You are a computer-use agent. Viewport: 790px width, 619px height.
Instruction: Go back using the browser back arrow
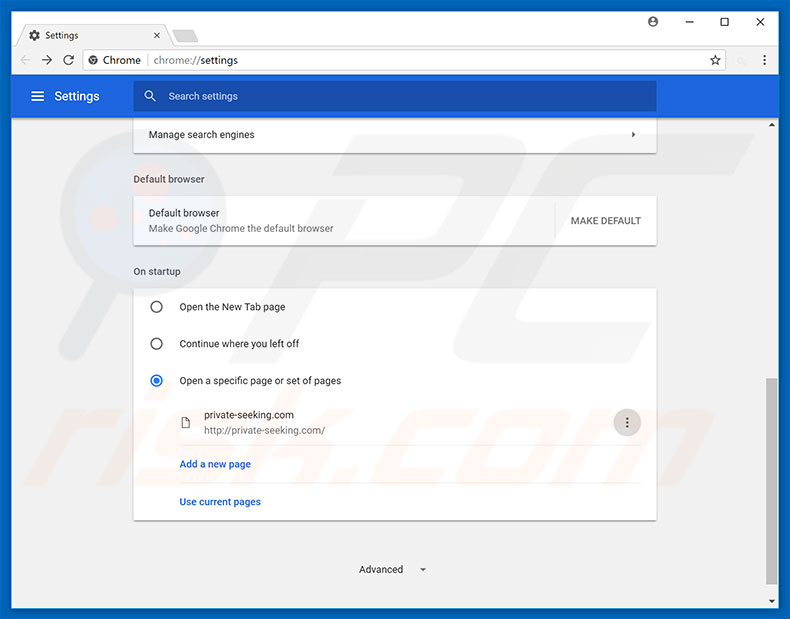[25, 60]
